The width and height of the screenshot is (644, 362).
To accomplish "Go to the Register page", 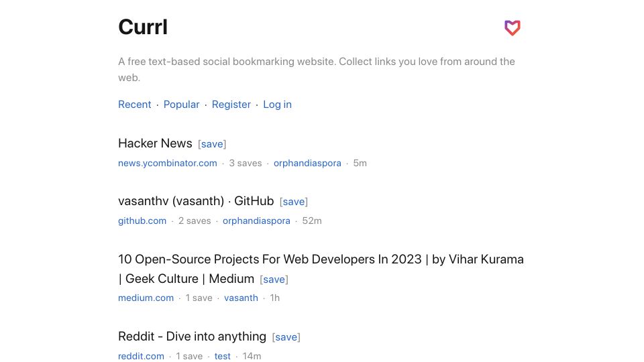I will [x=231, y=105].
